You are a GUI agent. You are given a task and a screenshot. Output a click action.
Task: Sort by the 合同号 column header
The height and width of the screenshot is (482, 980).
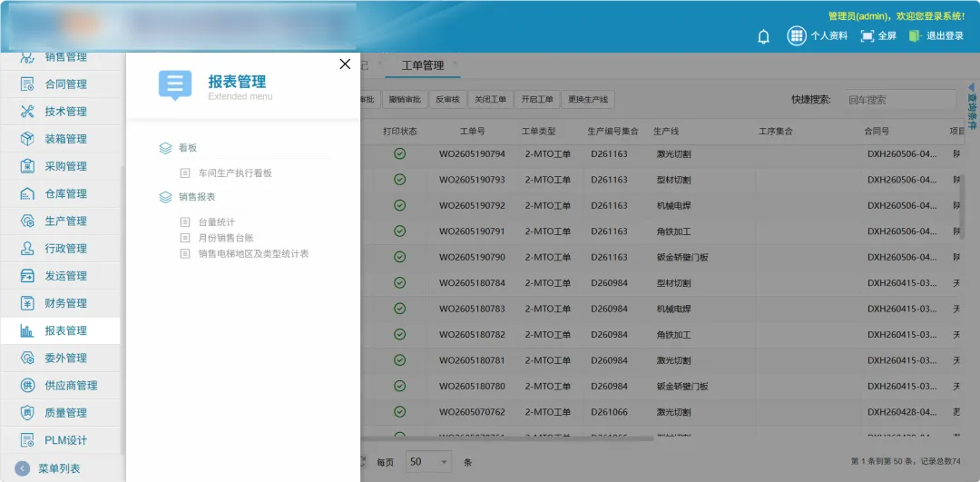coord(877,132)
